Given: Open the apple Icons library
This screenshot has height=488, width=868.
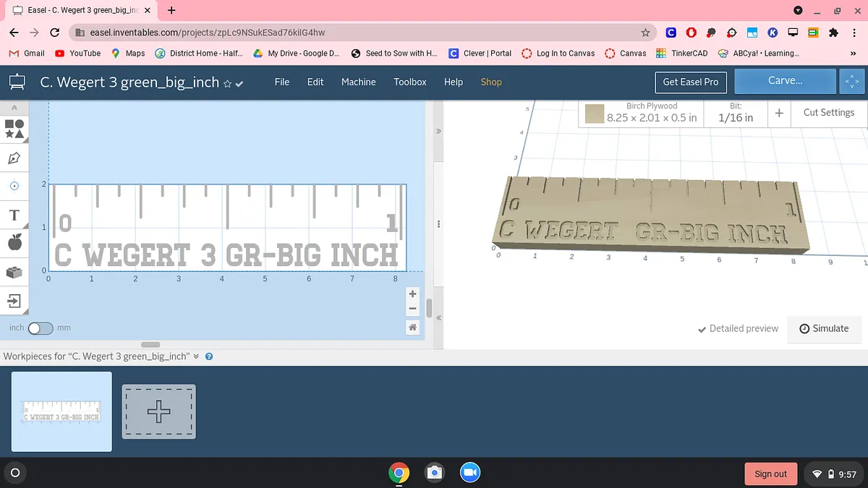Looking at the screenshot, I should point(14,243).
